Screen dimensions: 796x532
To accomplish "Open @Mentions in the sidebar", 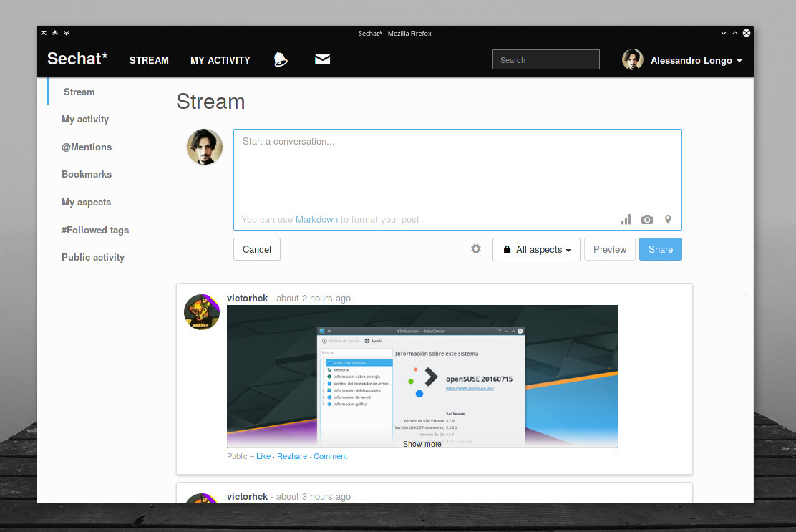I will (x=87, y=147).
